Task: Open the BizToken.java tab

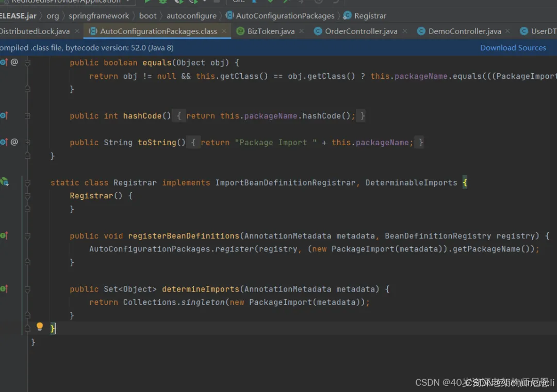Action: pos(271,31)
